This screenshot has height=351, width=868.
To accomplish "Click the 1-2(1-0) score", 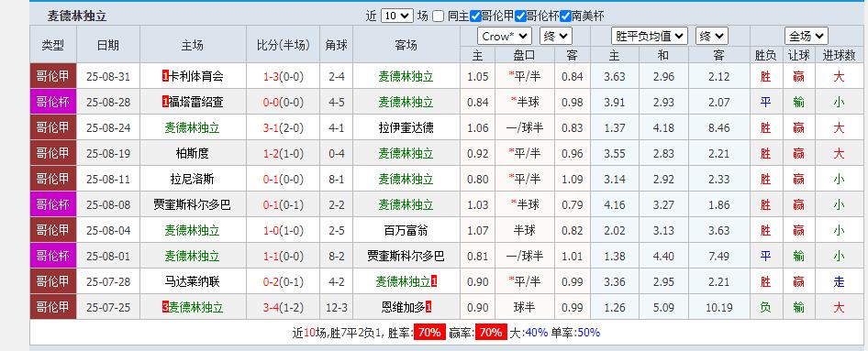I will [x=284, y=153].
